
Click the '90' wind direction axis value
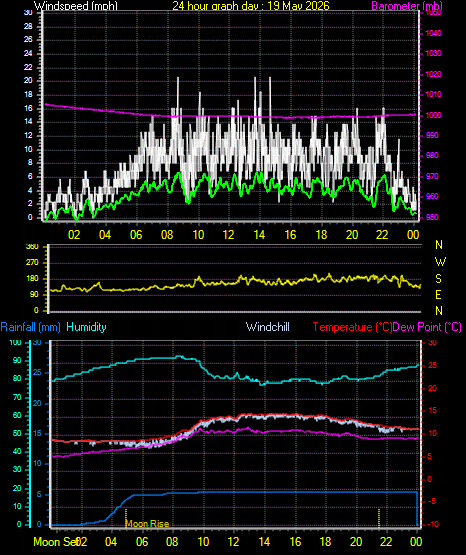(x=34, y=295)
